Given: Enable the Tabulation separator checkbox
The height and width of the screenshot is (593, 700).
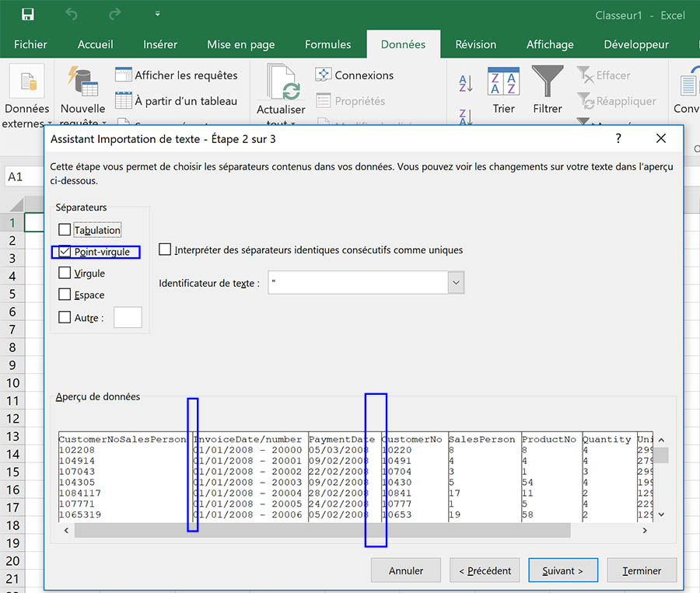Looking at the screenshot, I should coord(65,230).
